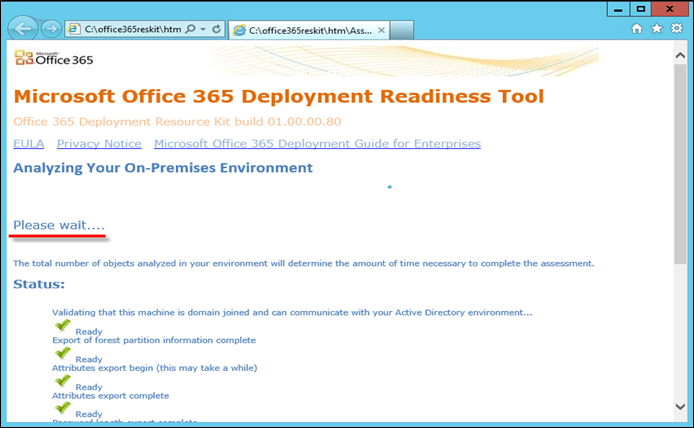Click the build 01.00.00.80 subtitle
Image resolution: width=694 pixels, height=428 pixels.
[177, 122]
